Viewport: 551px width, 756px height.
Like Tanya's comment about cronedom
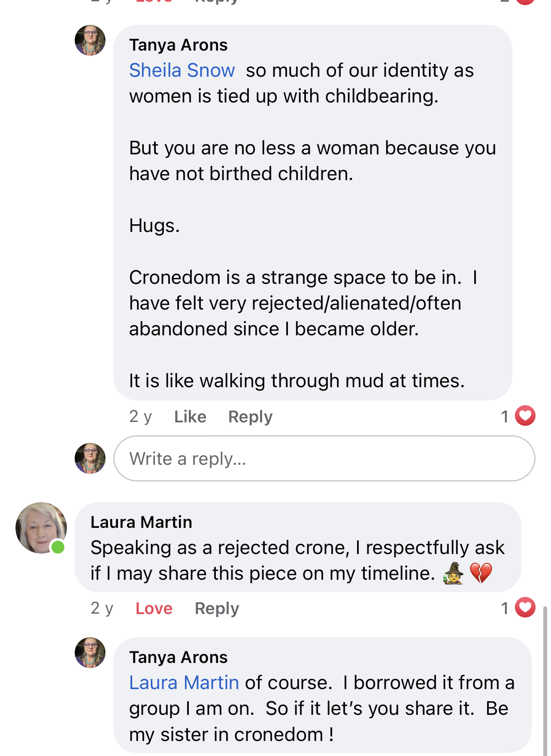point(190,417)
